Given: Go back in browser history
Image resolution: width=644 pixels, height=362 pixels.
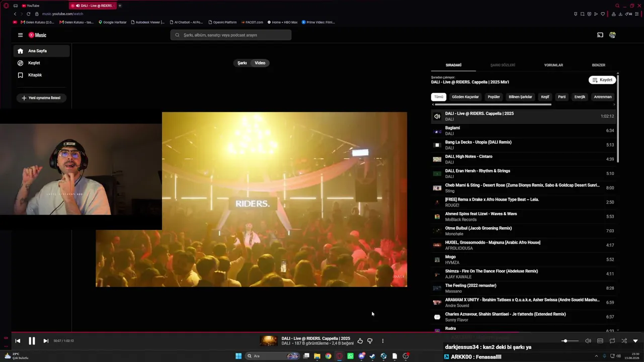Looking at the screenshot, I should pos(15,14).
